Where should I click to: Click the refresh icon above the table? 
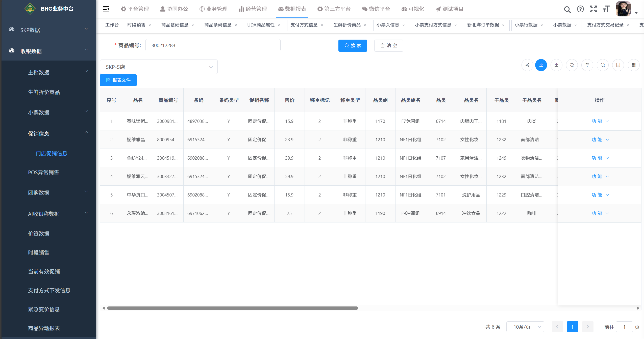click(572, 65)
